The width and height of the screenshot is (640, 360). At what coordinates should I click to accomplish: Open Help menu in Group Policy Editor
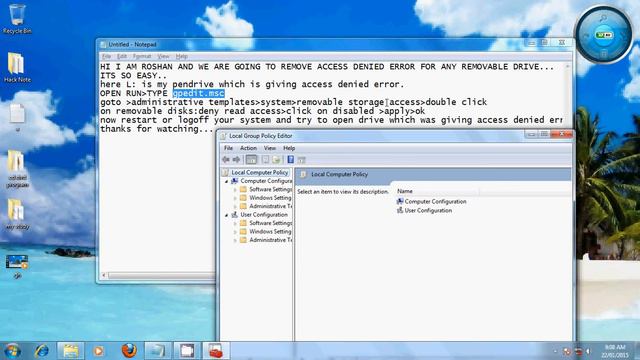point(289,148)
